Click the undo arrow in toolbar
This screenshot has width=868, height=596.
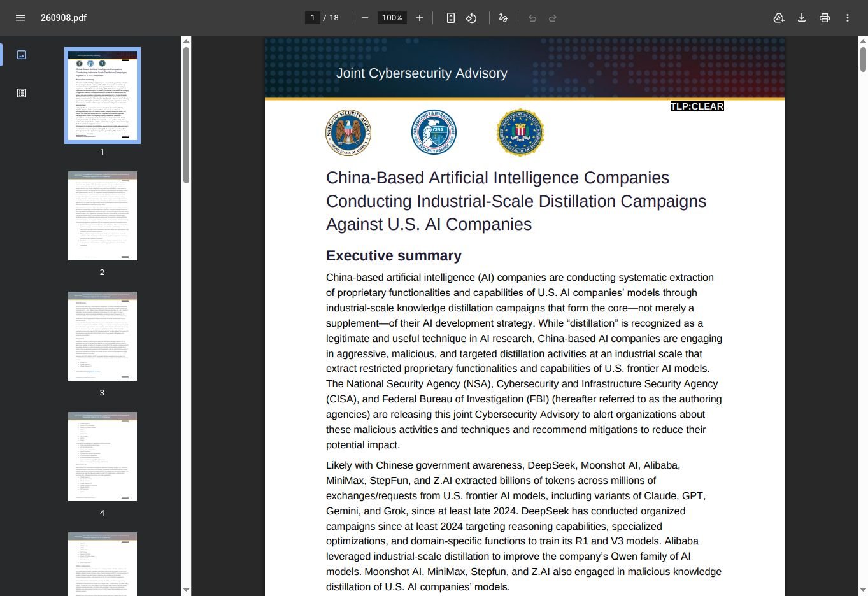click(532, 18)
